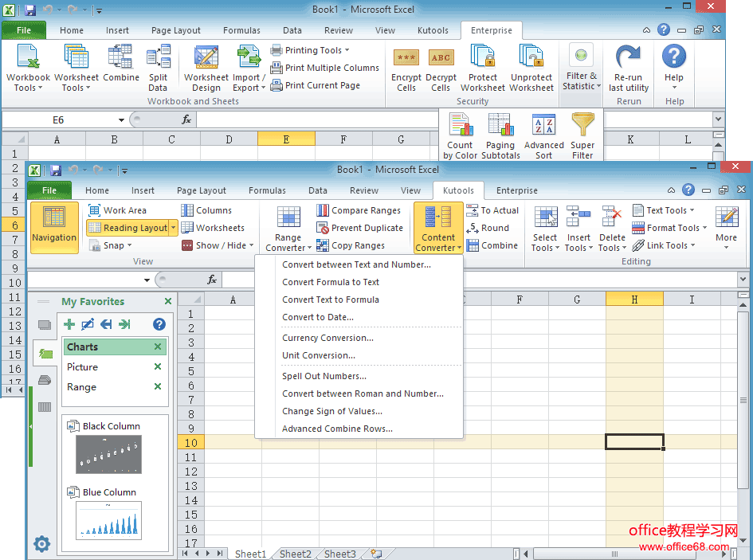753x560 pixels.
Task: Click the Advanced Sort icon
Action: click(543, 127)
